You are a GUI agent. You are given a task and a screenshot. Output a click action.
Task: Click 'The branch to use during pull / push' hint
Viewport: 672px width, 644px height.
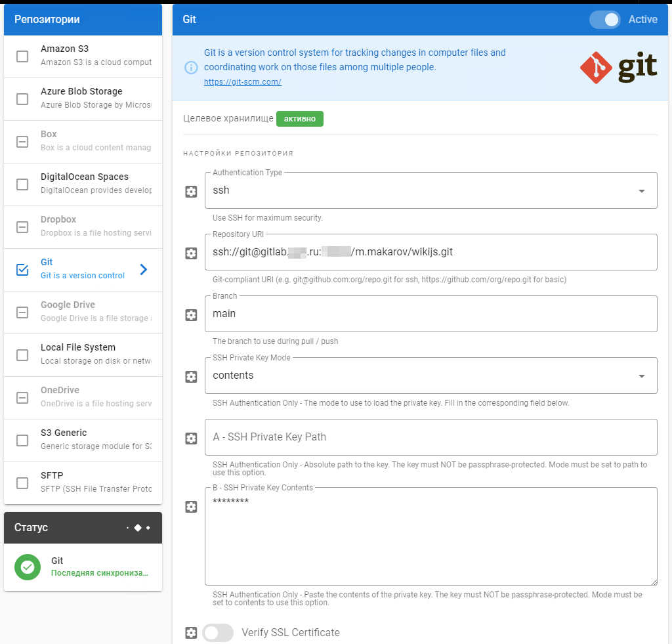click(275, 341)
